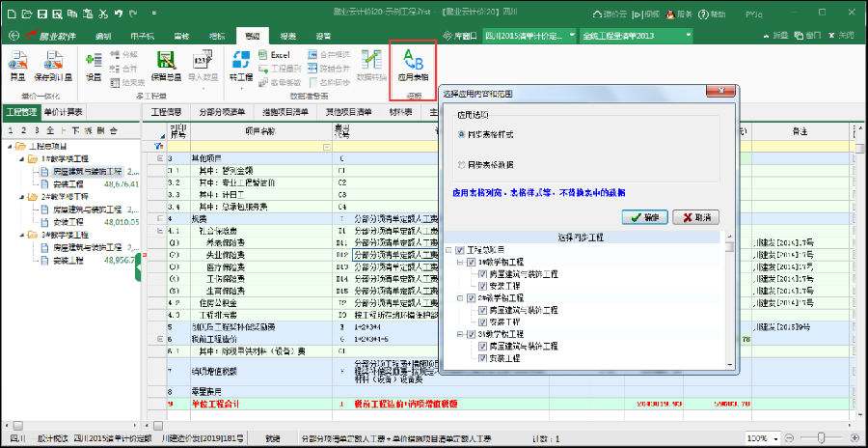The image size is (868, 448).
Task: Click the 转工程 (Convert Project) icon
Action: coord(240,68)
